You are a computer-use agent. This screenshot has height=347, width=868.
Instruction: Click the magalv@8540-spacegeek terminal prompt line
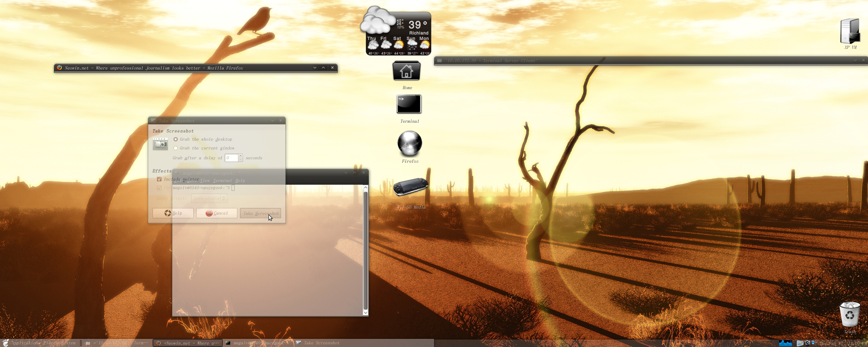203,188
